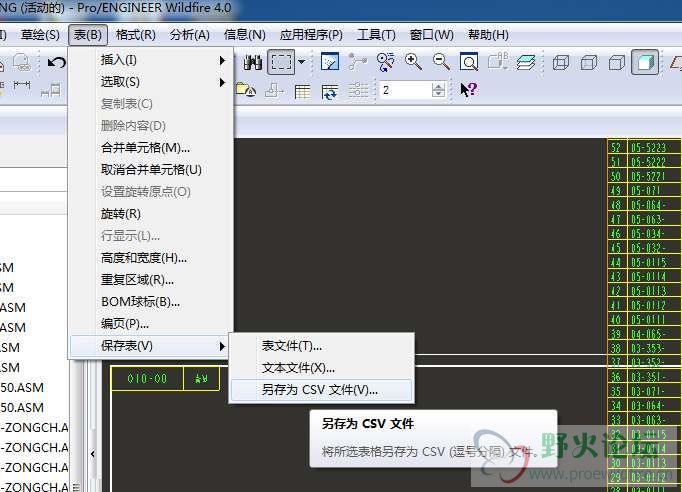Click the context help arrow-question icon
Screen dimensions: 682x492
[x=469, y=90]
